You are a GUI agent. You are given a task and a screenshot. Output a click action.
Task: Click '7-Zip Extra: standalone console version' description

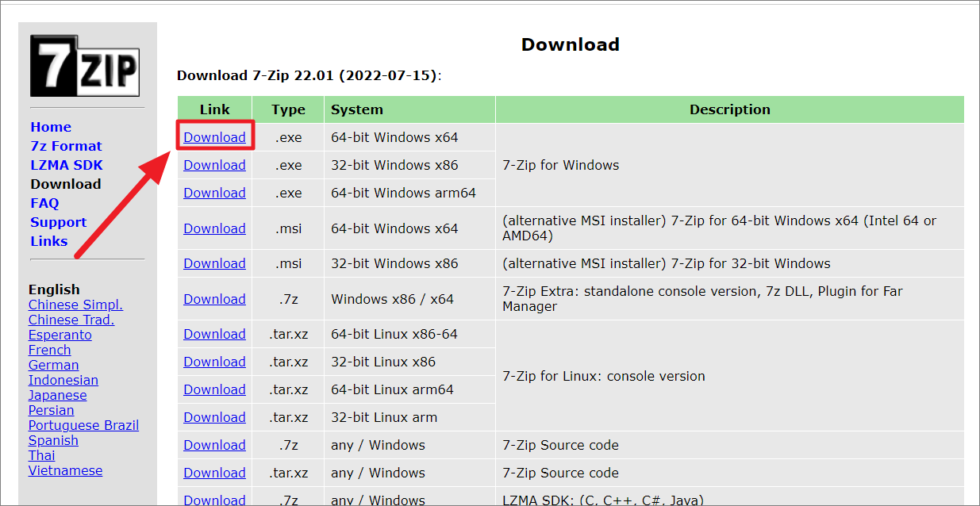pyautogui.click(x=702, y=299)
